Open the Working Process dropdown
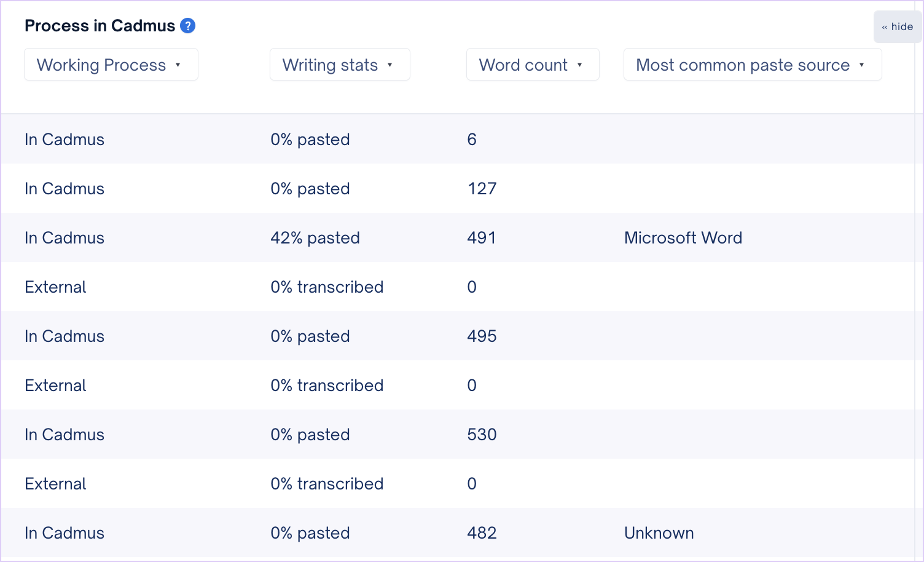This screenshot has height=562, width=924. point(111,65)
